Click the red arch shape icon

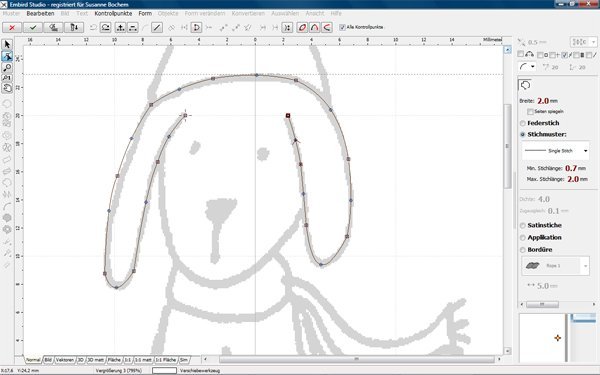(315, 28)
